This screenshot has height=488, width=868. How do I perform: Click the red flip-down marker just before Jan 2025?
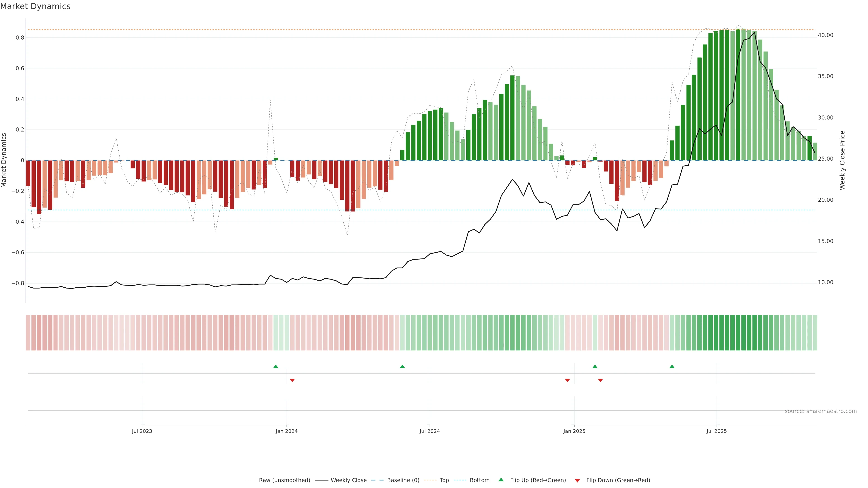coord(567,380)
